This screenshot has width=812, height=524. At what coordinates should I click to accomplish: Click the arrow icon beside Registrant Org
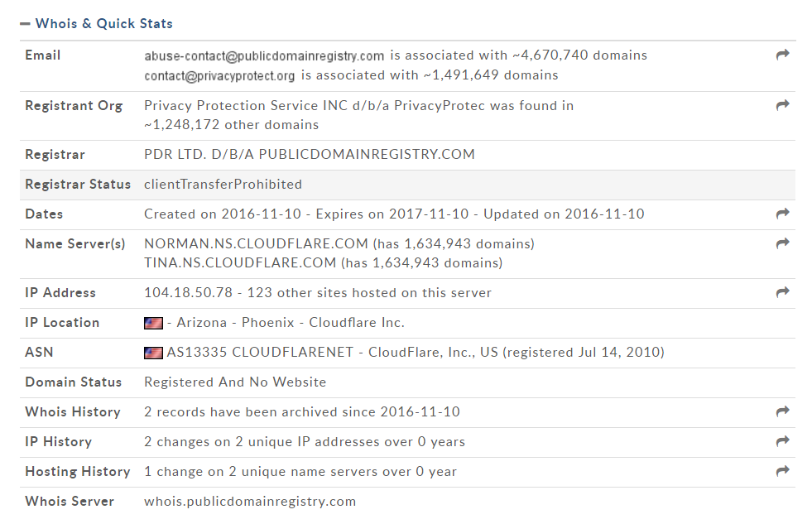(782, 106)
